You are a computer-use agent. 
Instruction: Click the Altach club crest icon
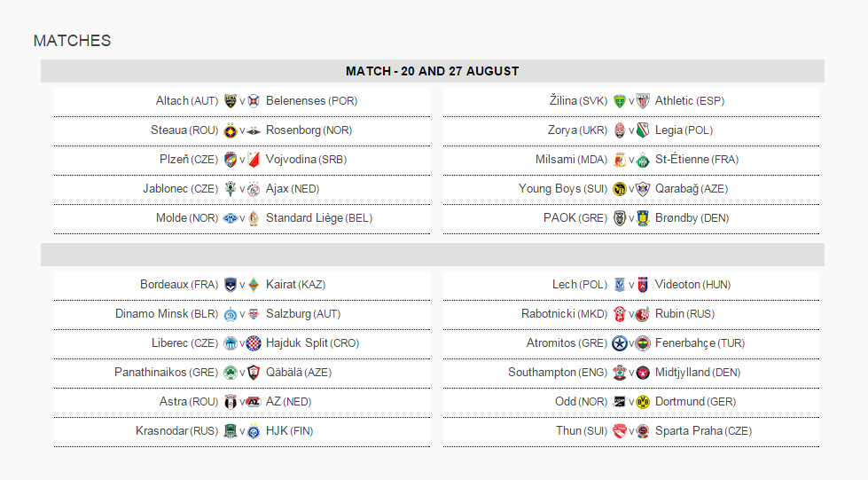pos(231,101)
